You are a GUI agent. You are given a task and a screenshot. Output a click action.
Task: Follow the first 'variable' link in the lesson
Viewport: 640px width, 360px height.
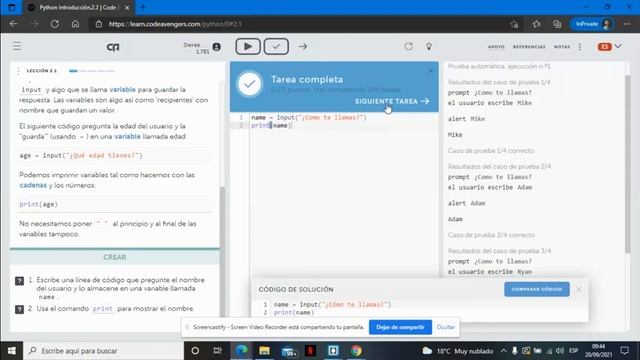coord(122,89)
